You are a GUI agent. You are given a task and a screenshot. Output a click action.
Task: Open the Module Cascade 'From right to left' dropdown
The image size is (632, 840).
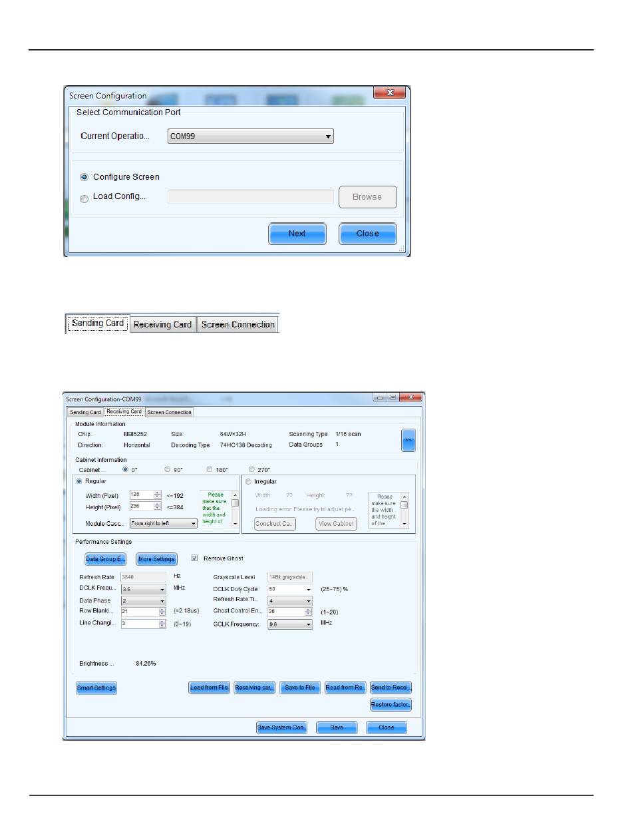click(164, 523)
